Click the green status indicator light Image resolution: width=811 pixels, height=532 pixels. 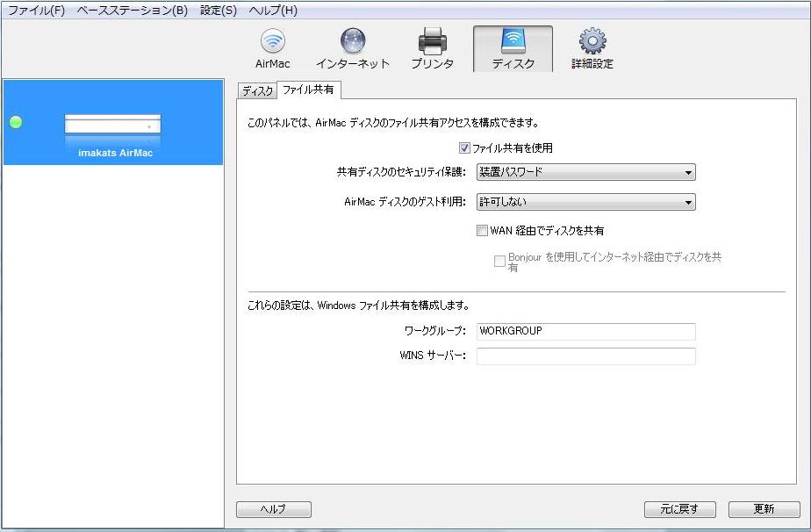click(16, 122)
